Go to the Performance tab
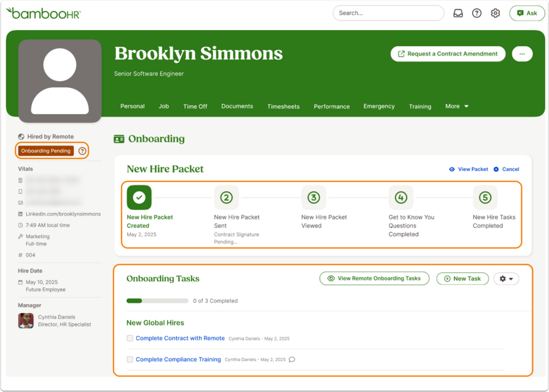 331,107
